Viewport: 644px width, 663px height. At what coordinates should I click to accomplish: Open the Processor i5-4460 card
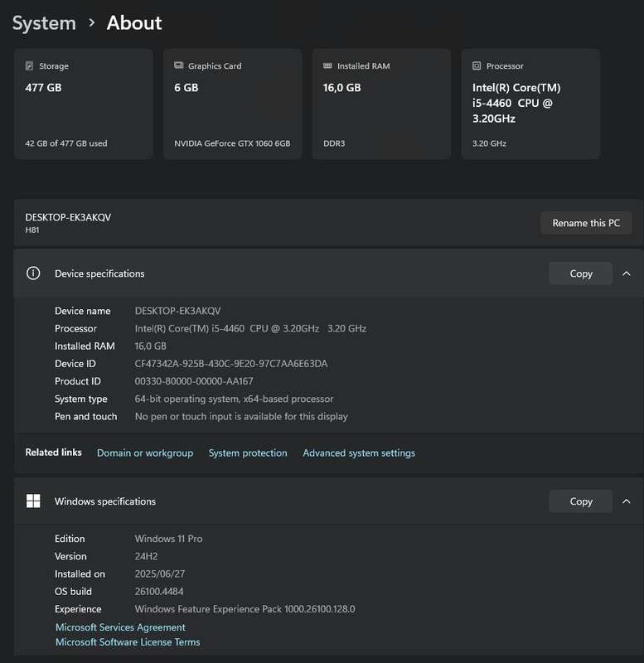(530, 104)
